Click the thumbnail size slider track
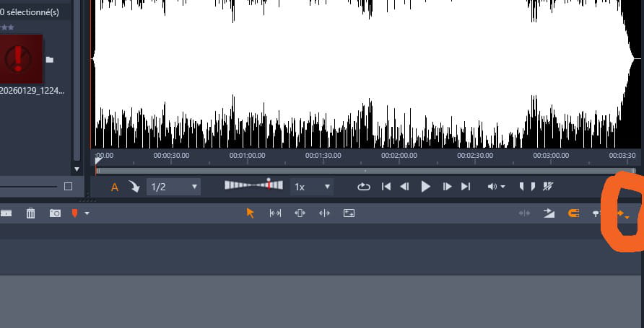 [x=28, y=187]
